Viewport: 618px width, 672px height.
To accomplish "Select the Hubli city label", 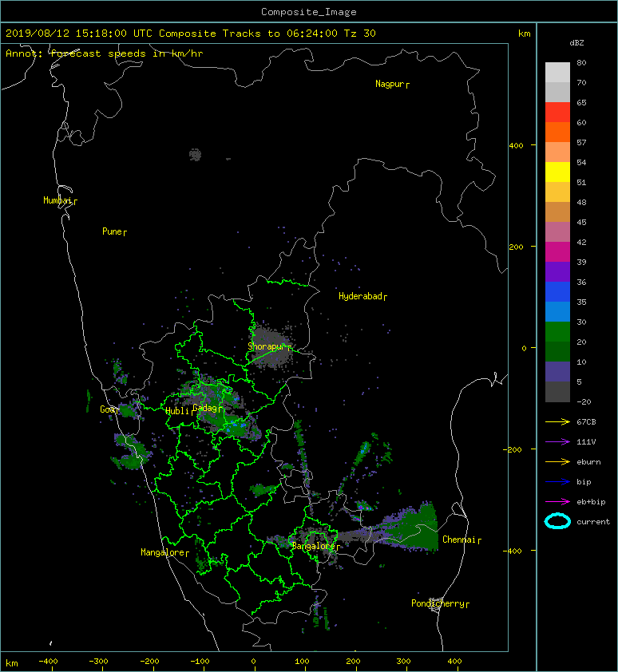I will pos(179,411).
